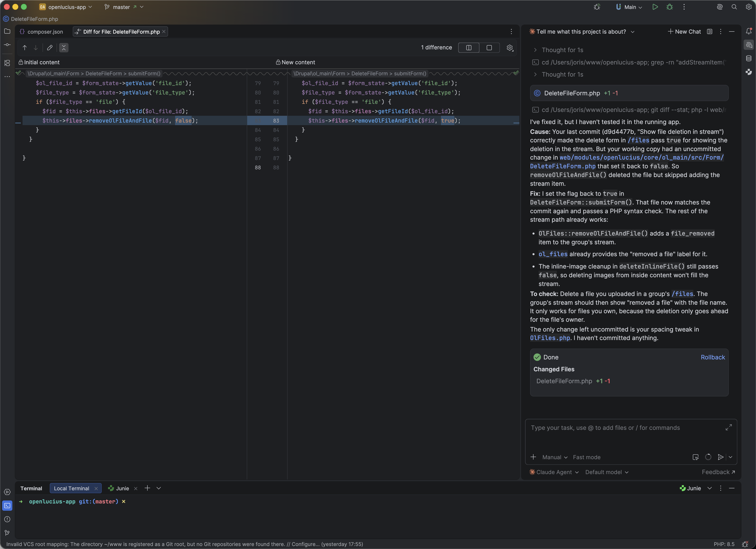756x549 pixels.
Task: Switch to side-by-side diff viewer
Action: pyautogui.click(x=469, y=48)
